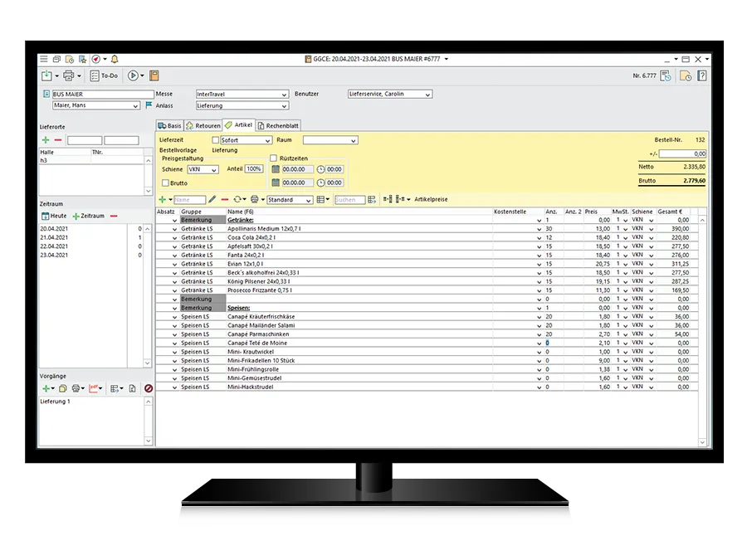Enable the Sofort Lieferzeit checkbox
The image size is (747, 560).
pyautogui.click(x=217, y=141)
